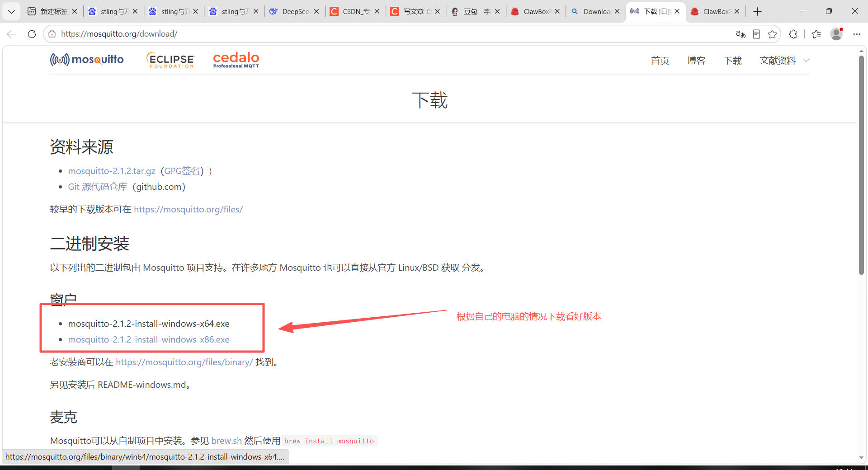Screen dimensions: 868x470
Task: Click the 麦克 heading
Action: 63,417
